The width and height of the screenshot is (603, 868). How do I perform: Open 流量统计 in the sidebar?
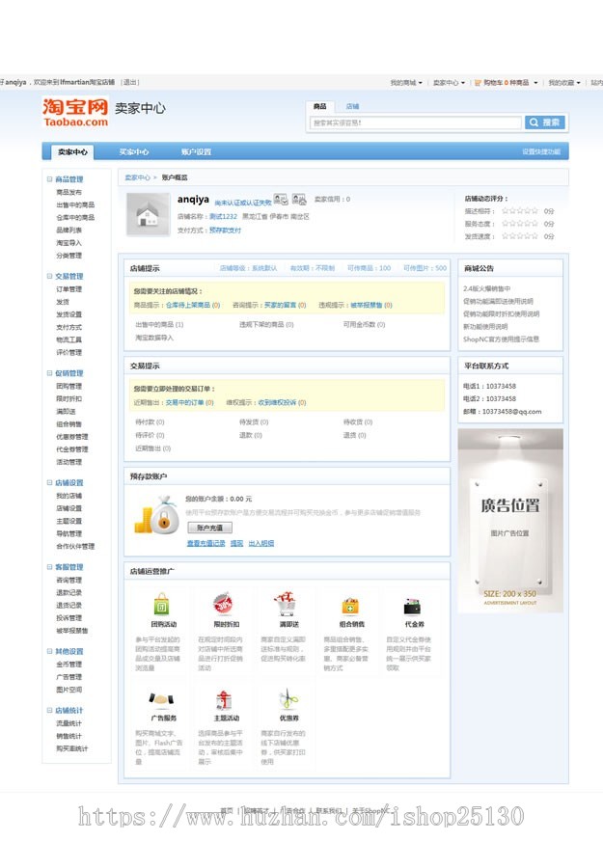69,723
